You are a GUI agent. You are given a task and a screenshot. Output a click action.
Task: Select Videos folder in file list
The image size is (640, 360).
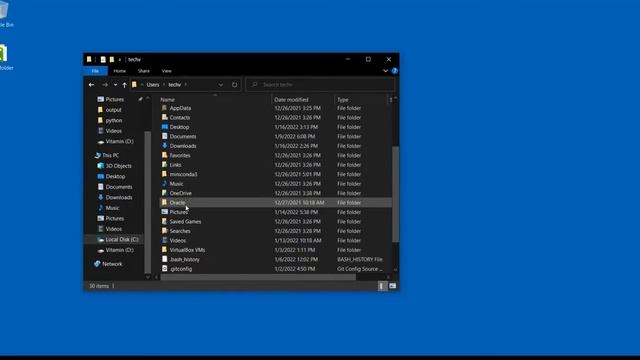tap(178, 240)
